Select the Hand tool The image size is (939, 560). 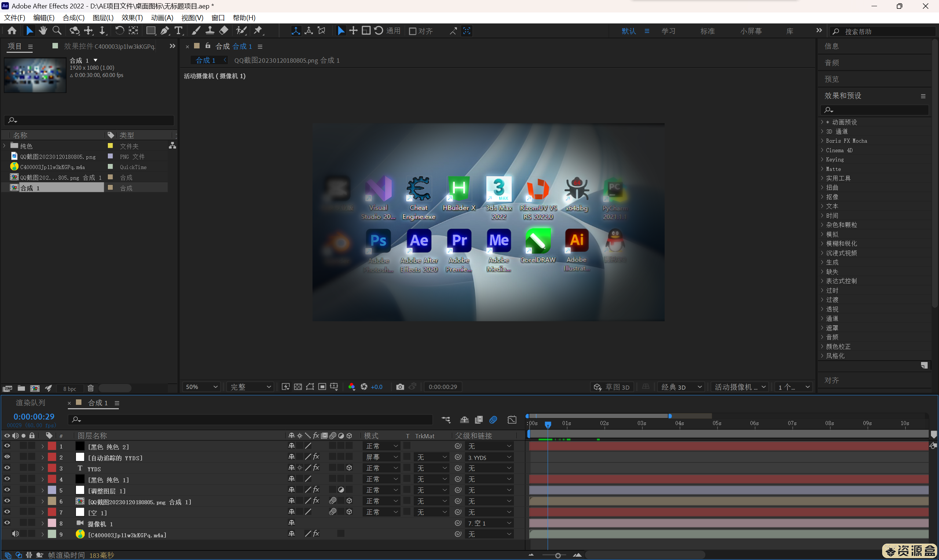click(x=43, y=30)
